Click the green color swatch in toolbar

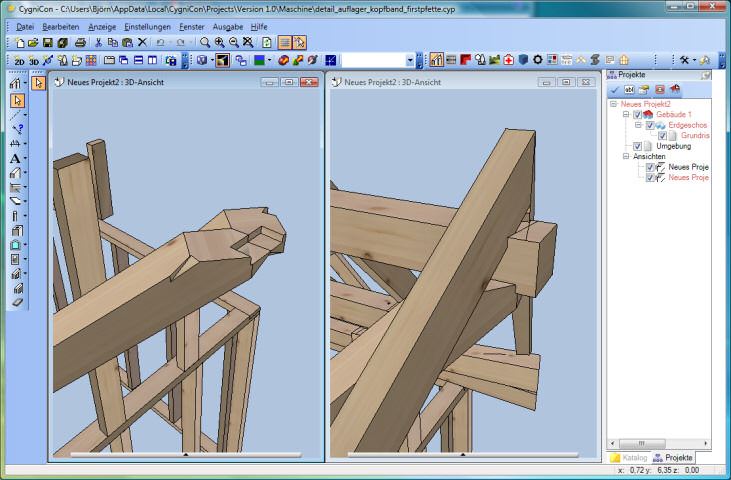point(259,61)
